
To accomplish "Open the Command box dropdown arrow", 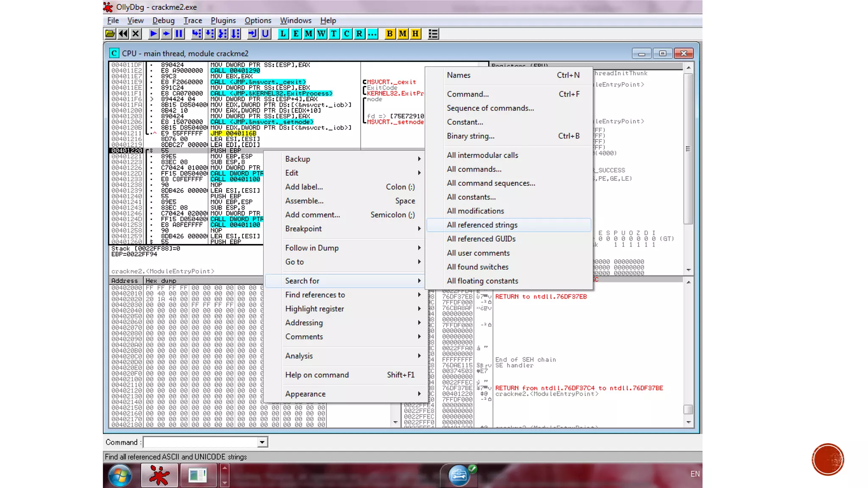I will (262, 442).
